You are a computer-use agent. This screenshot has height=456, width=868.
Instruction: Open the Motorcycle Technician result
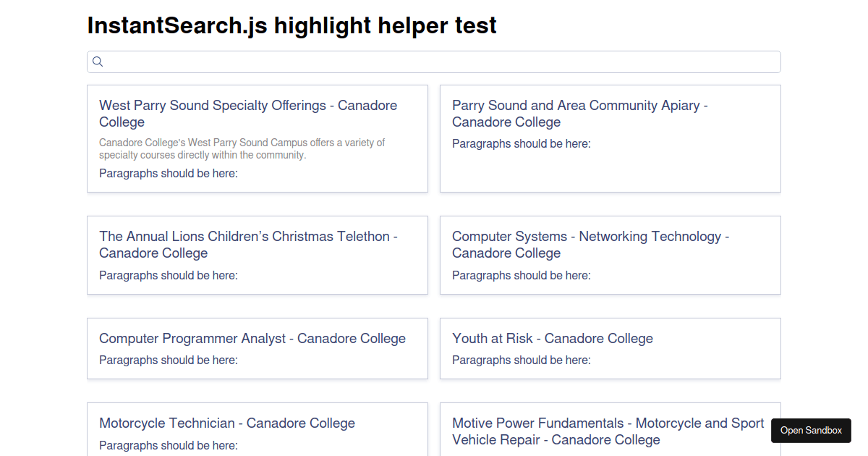click(227, 423)
